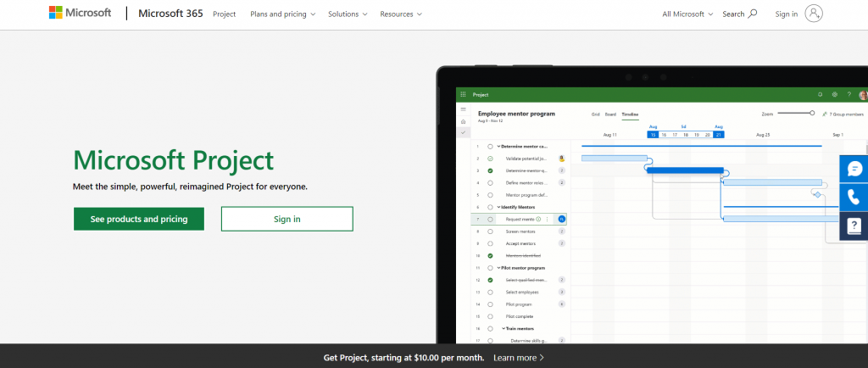Click the home icon in Project sidebar
The image size is (868, 368).
[464, 121]
